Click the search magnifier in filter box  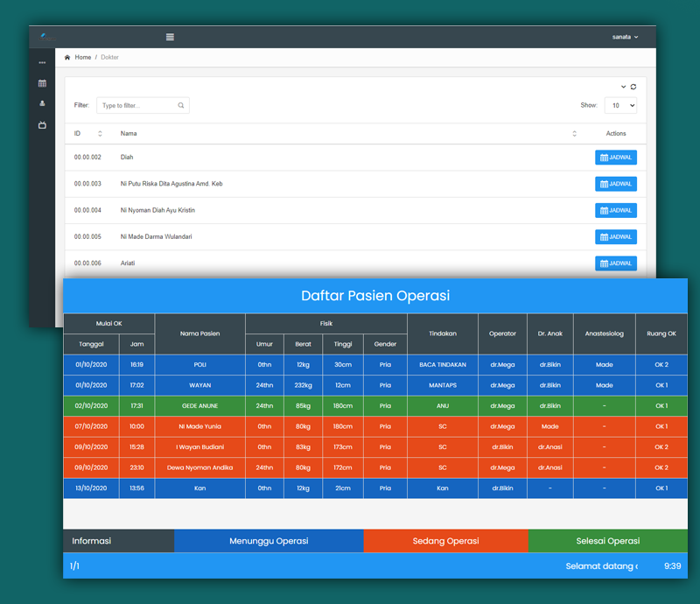pyautogui.click(x=181, y=106)
